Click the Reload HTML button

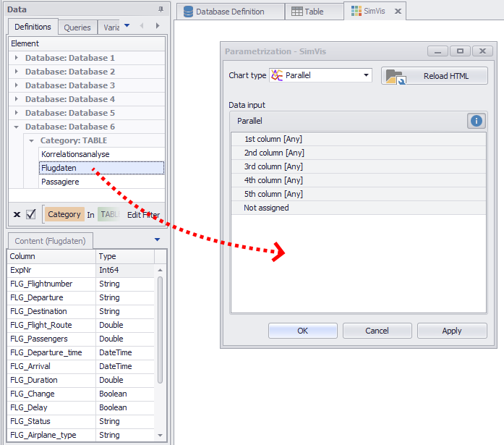435,76
